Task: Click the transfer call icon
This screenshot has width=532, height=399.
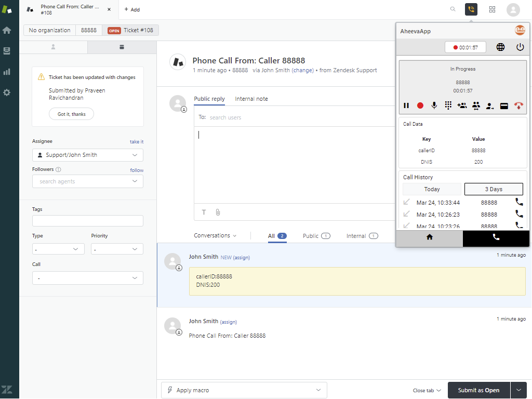Action: point(490,106)
